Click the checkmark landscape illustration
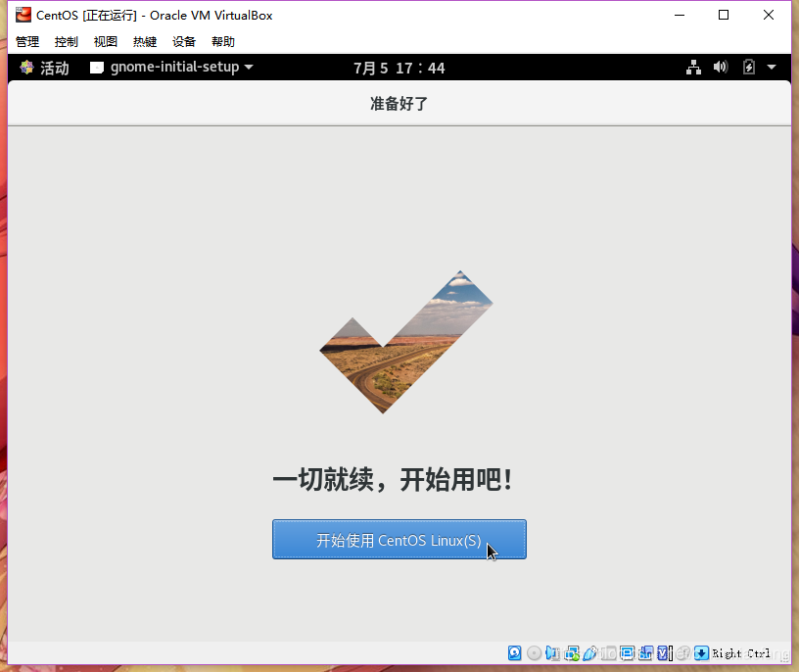The image size is (799, 672). [x=406, y=342]
